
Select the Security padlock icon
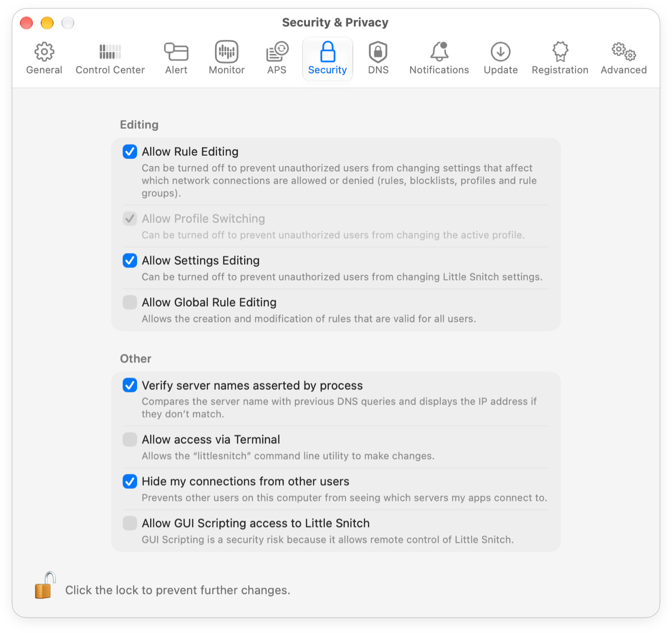click(x=327, y=52)
